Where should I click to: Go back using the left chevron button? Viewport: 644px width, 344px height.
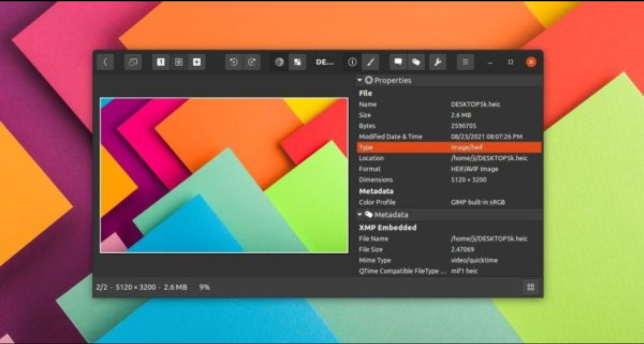105,62
